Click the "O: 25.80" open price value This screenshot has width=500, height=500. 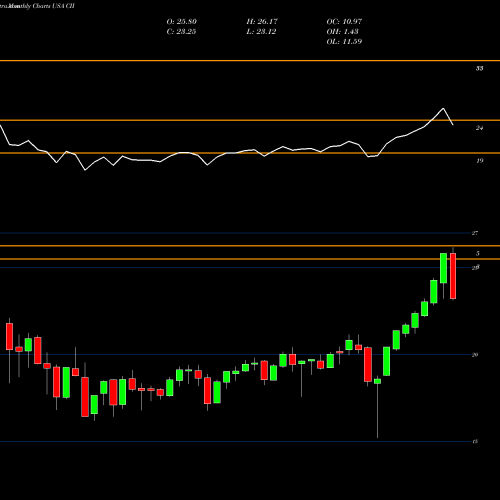tap(182, 22)
